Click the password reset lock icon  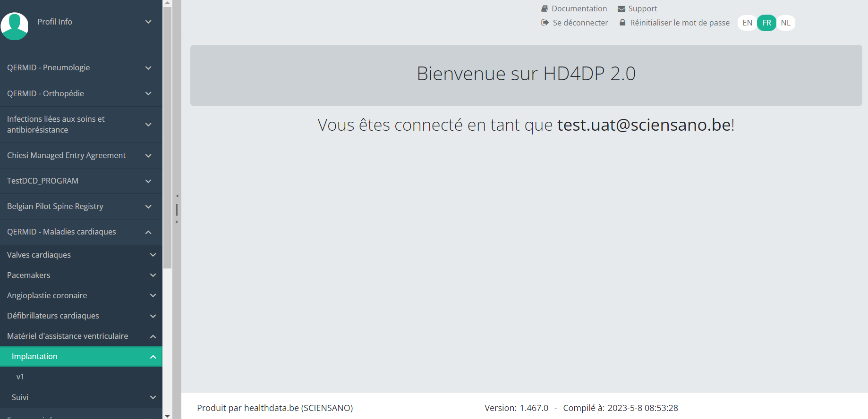[622, 23]
